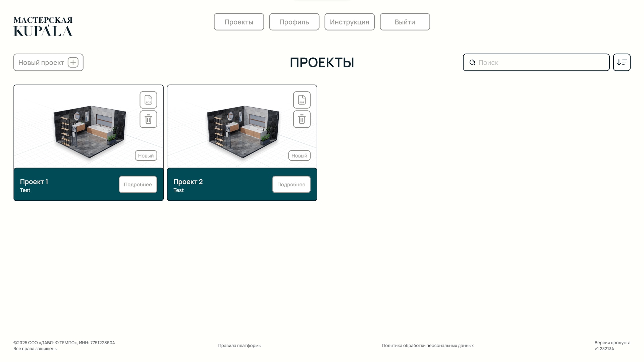
Task: Export Проект 2 as PDF
Action: point(302,100)
